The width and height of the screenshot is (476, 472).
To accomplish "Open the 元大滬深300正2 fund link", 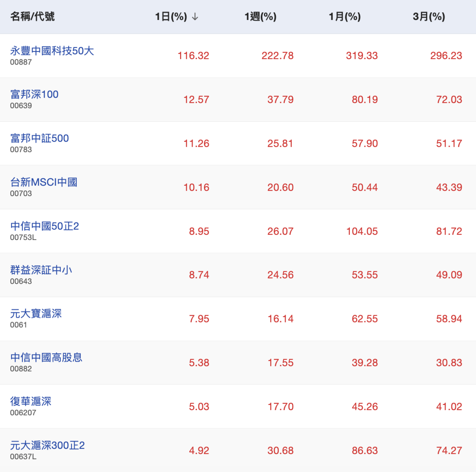I will tap(48, 445).
